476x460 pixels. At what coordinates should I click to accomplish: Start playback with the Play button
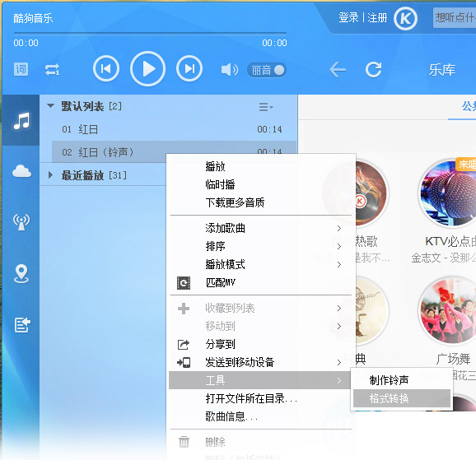[148, 69]
